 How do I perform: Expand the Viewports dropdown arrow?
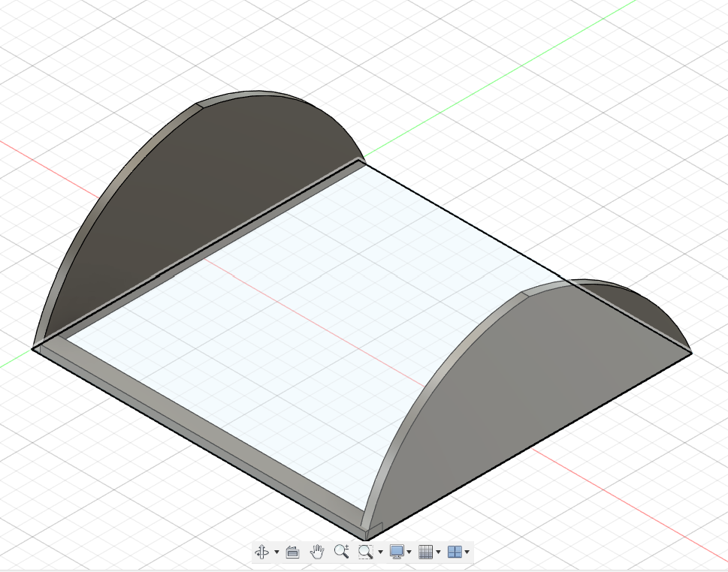[467, 552]
